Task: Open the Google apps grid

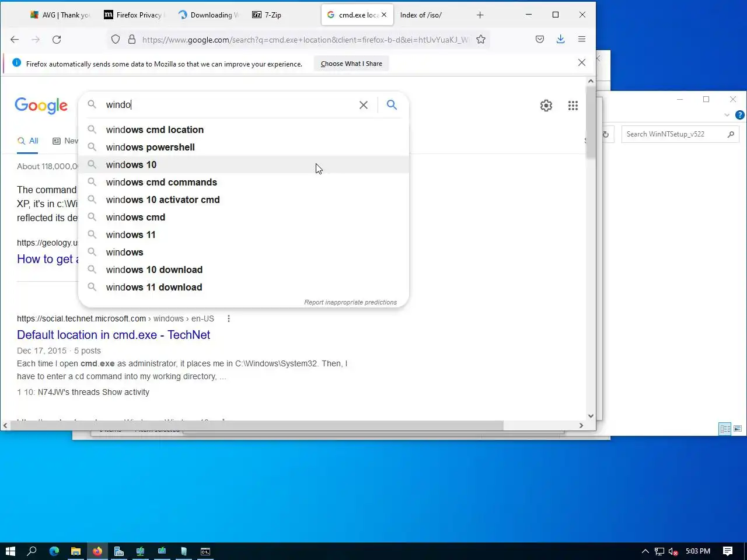Action: (573, 106)
